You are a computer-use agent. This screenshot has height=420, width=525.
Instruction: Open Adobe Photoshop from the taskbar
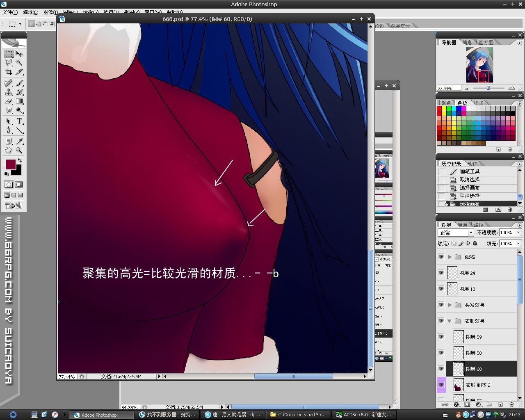pyautogui.click(x=101, y=415)
